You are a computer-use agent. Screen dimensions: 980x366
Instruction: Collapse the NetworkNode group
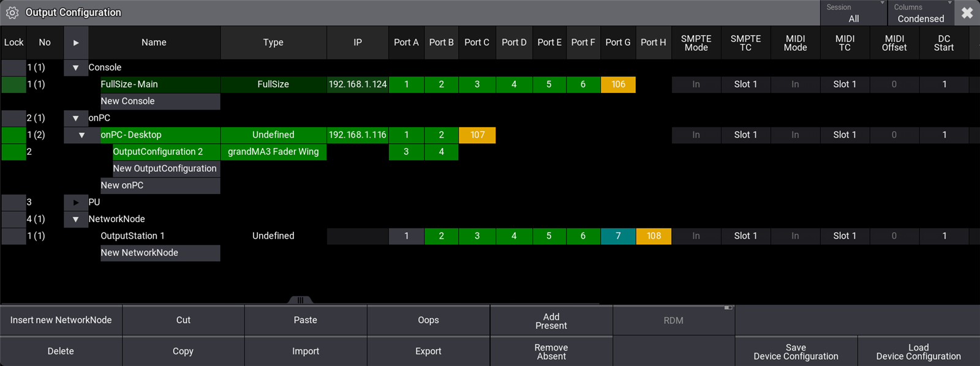(x=76, y=219)
